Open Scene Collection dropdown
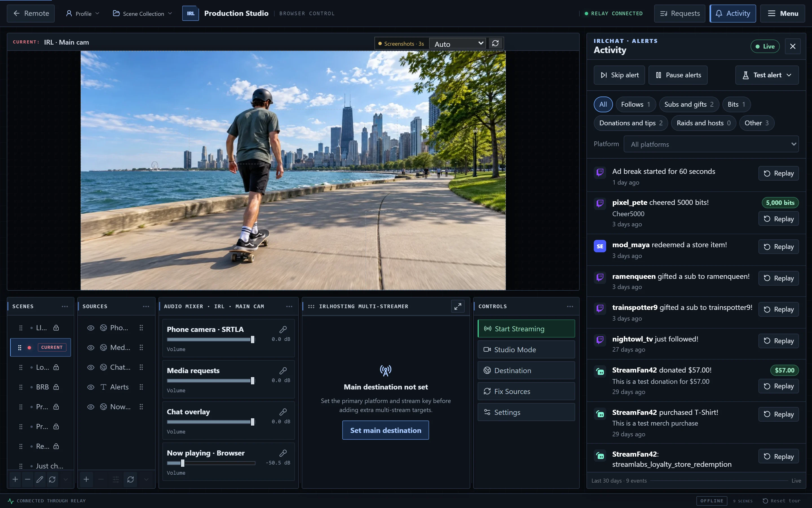The height and width of the screenshot is (508, 812). click(x=143, y=14)
